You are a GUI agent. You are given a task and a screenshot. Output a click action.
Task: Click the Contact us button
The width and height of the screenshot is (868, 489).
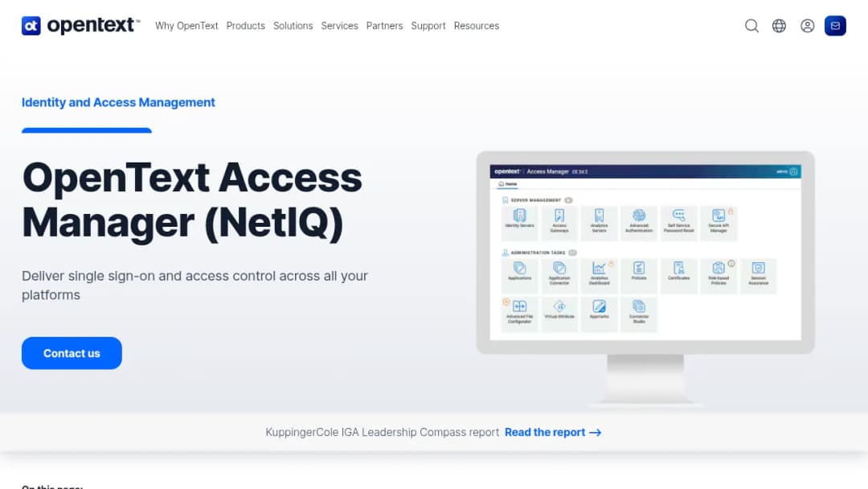tap(72, 353)
